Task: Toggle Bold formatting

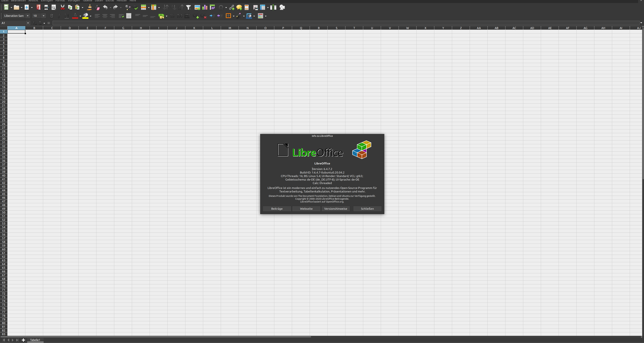Action: point(51,16)
